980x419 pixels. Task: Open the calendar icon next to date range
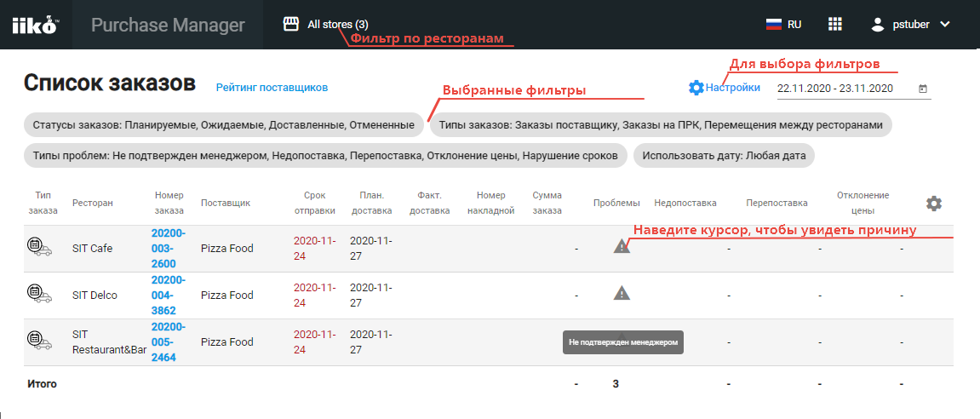point(924,89)
